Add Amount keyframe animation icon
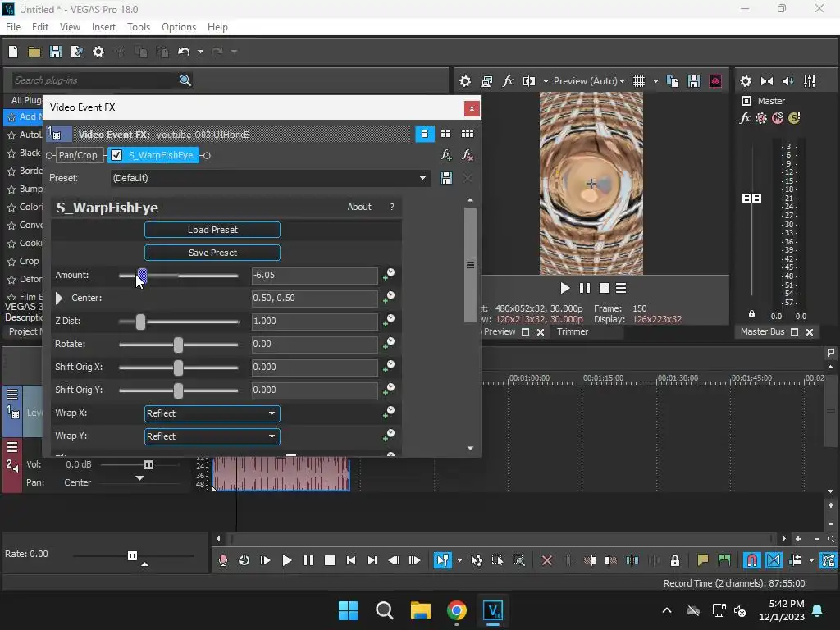The width and height of the screenshot is (840, 630). [x=389, y=275]
